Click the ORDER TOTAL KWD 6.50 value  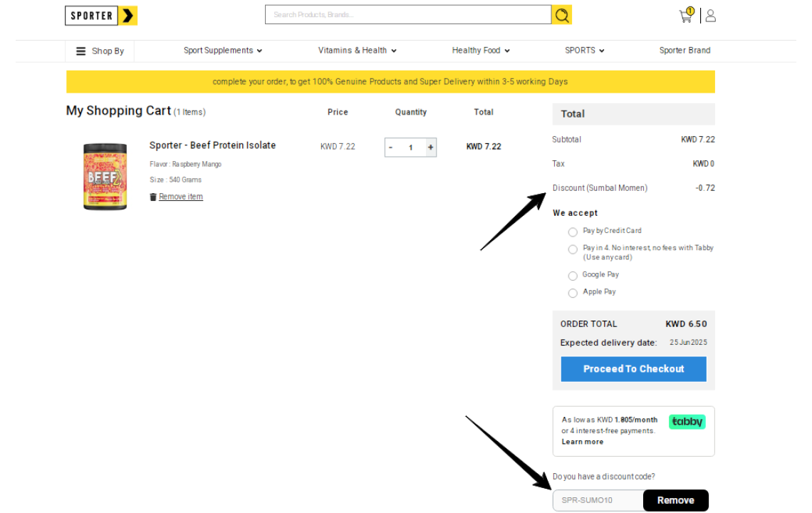[x=686, y=324]
